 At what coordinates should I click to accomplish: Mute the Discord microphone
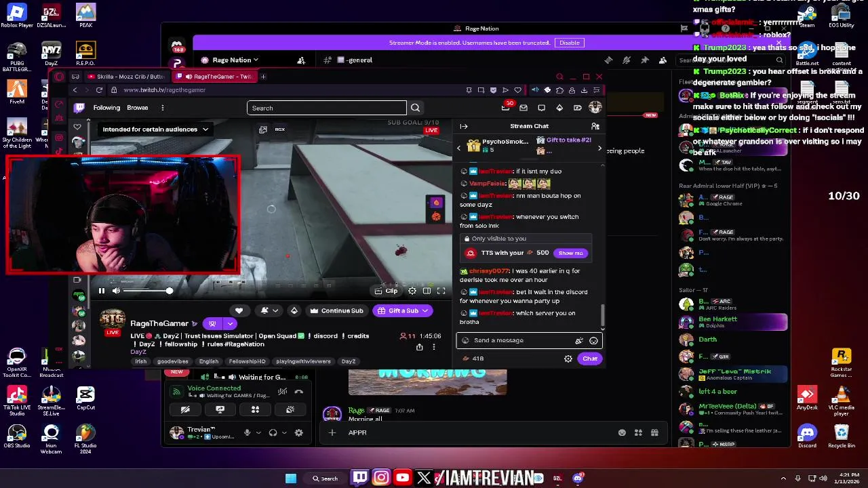click(248, 432)
